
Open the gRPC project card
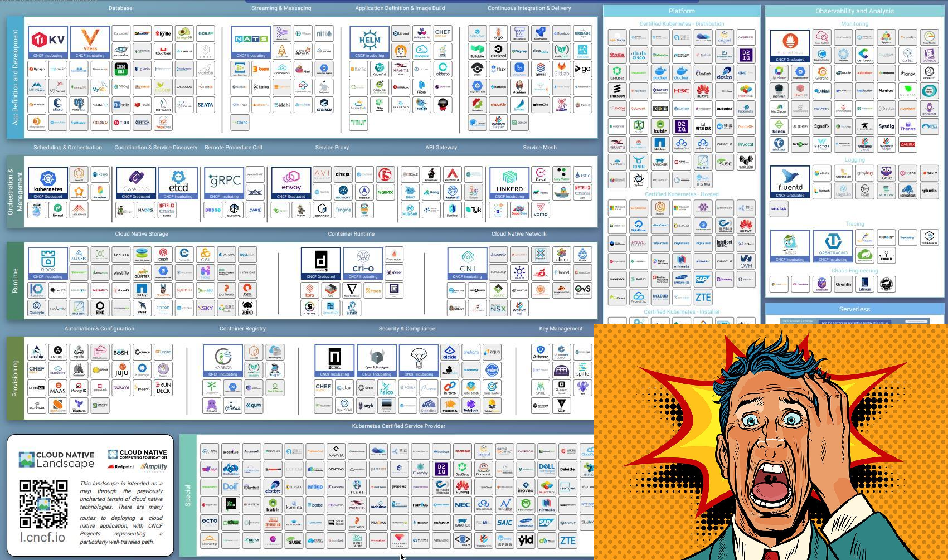tap(224, 183)
